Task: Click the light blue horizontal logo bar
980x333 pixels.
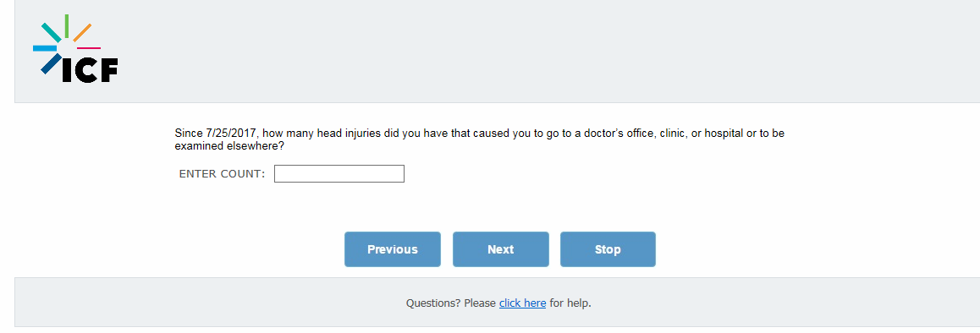Action: (x=45, y=48)
